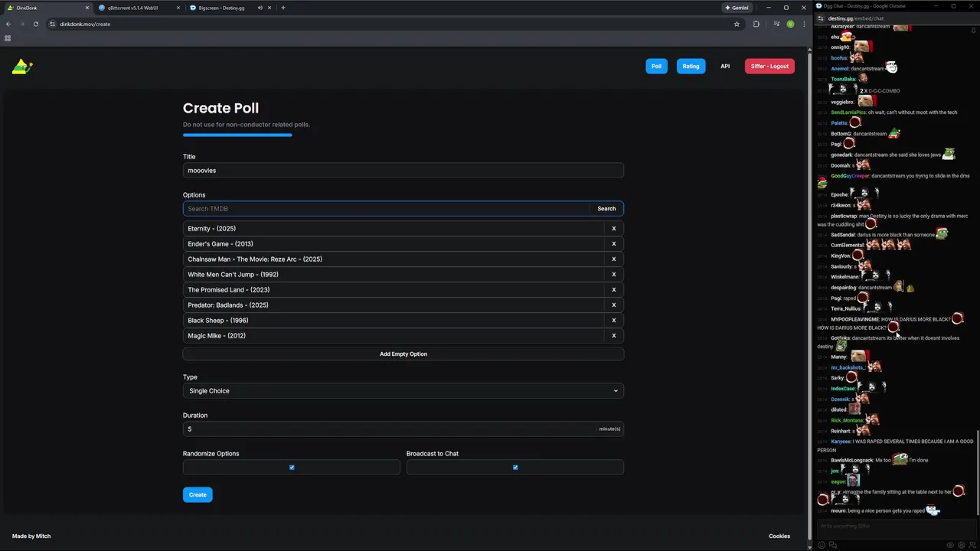The height and width of the screenshot is (551, 980).
Task: Click Search button beside TMDB field
Action: [x=606, y=208]
